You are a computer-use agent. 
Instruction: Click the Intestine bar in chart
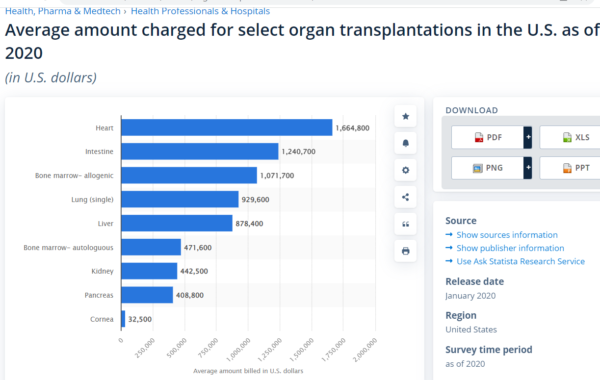click(x=200, y=152)
